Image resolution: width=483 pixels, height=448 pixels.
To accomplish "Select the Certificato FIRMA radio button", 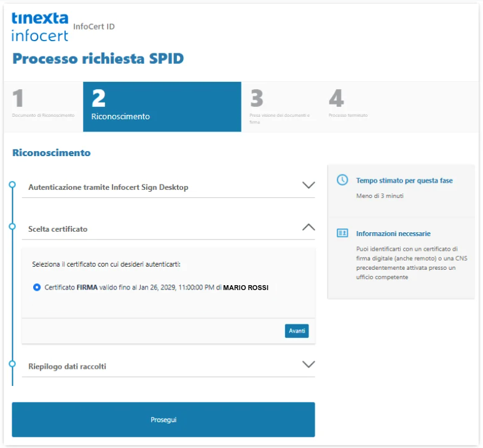I will (x=37, y=287).
